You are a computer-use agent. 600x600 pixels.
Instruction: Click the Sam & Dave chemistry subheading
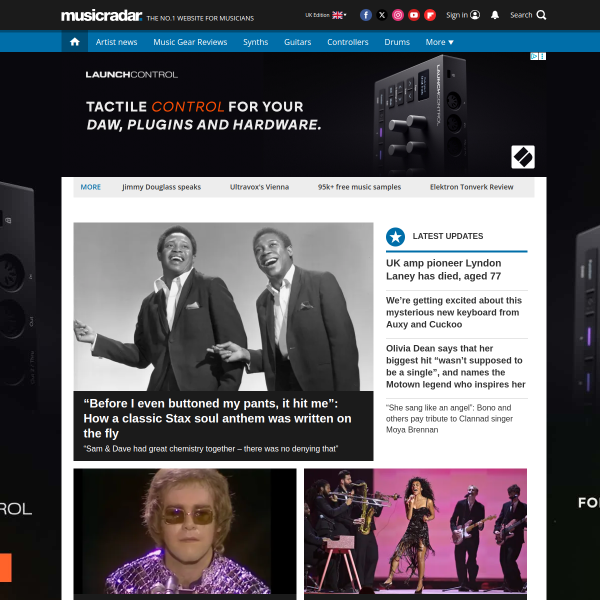click(211, 449)
